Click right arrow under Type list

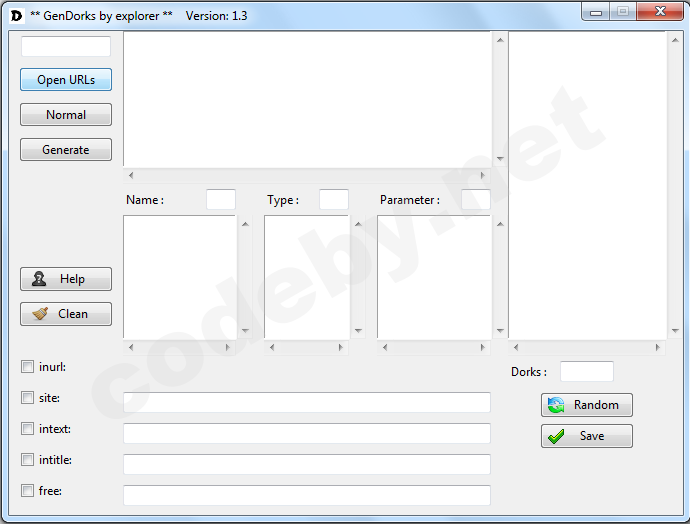[x=341, y=347]
